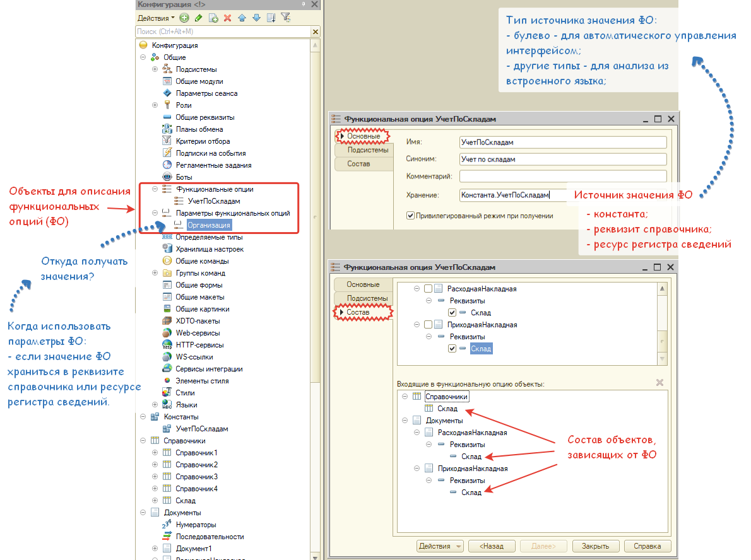This screenshot has height=560, width=751.
Task: Click the <Назад button
Action: point(492,546)
